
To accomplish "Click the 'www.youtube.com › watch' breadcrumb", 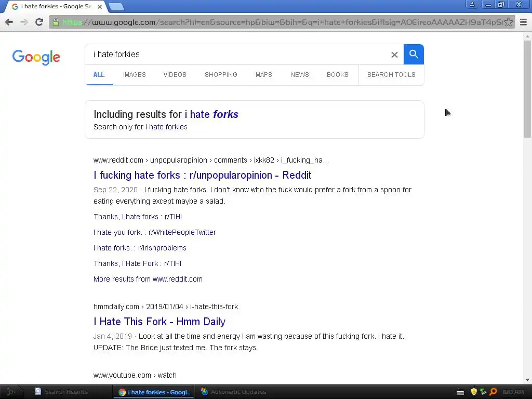I will point(135,375).
